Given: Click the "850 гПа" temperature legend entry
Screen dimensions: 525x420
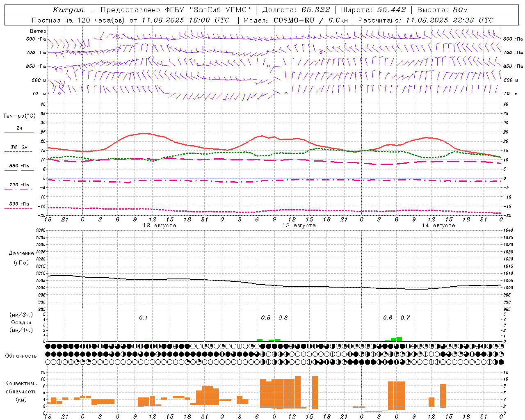Looking at the screenshot, I should (x=19, y=166).
